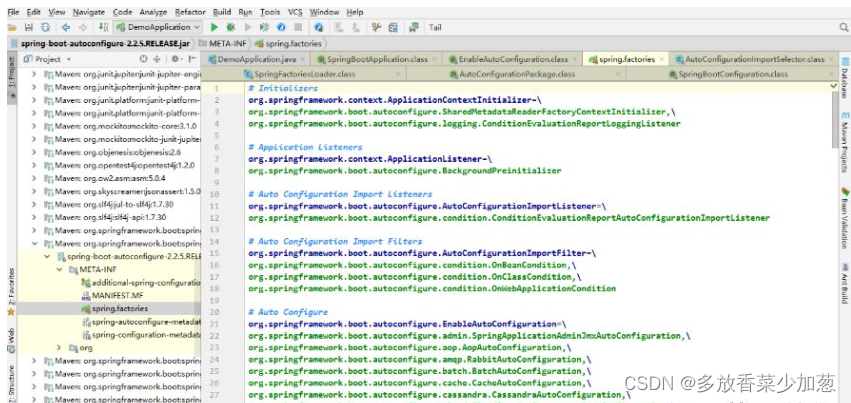The image size is (851, 403).
Task: Hide the Project panel with hide icon
Action: [x=192, y=59]
